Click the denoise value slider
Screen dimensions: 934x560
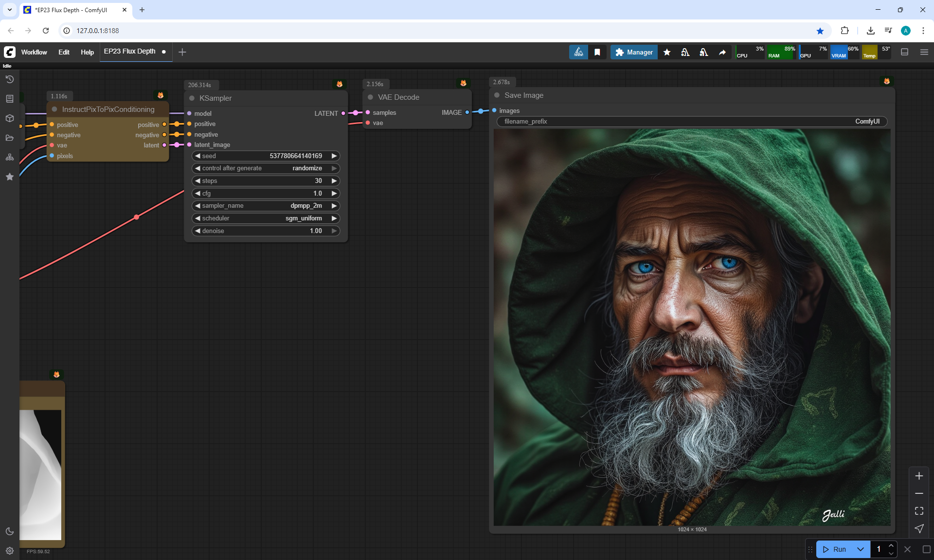pyautogui.click(x=266, y=231)
